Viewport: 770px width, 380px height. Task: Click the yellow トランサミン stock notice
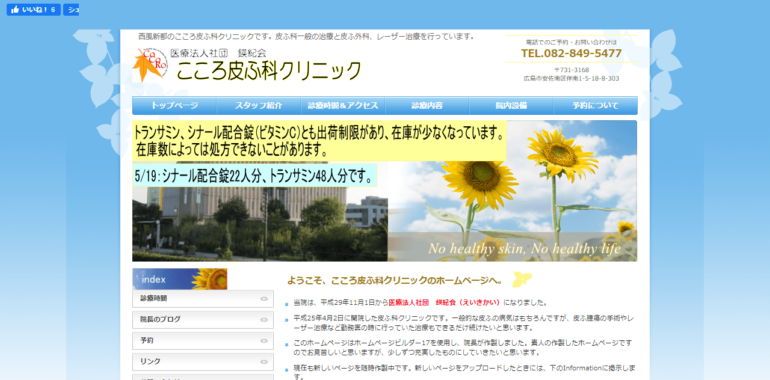coord(319,141)
